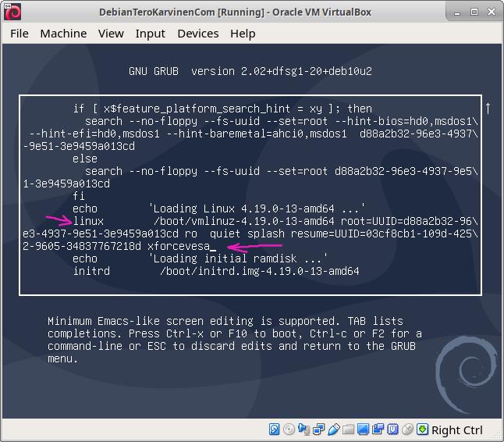Click the Right Ctrl host key label
504x442 pixels.
point(456,430)
